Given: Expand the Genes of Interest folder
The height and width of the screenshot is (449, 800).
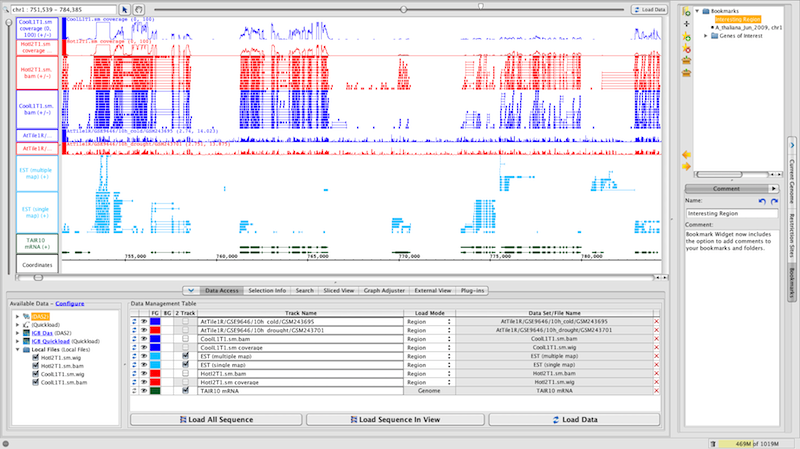Looking at the screenshot, I should 706,35.
